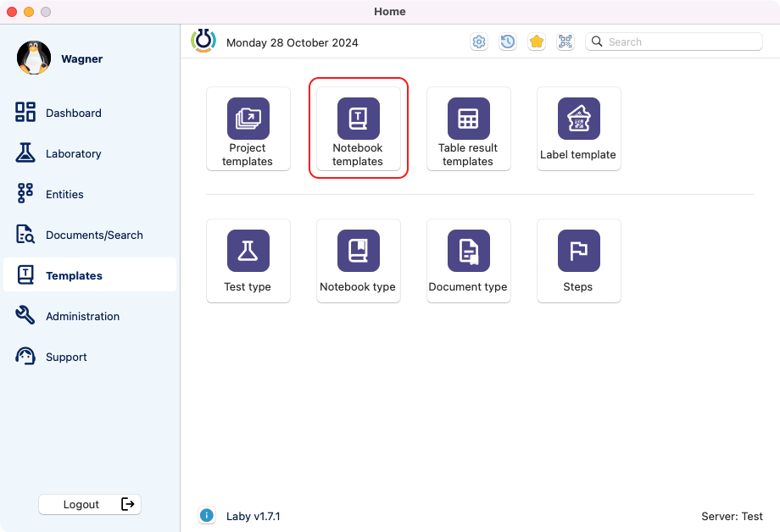Click the info icon next to Laby version
This screenshot has height=532, width=780.
click(x=206, y=516)
